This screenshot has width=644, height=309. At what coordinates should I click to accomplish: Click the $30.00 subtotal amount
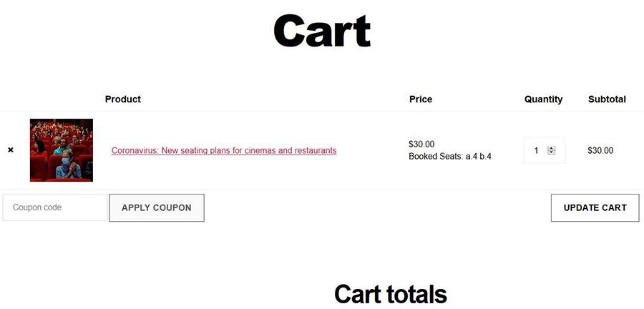[600, 151]
